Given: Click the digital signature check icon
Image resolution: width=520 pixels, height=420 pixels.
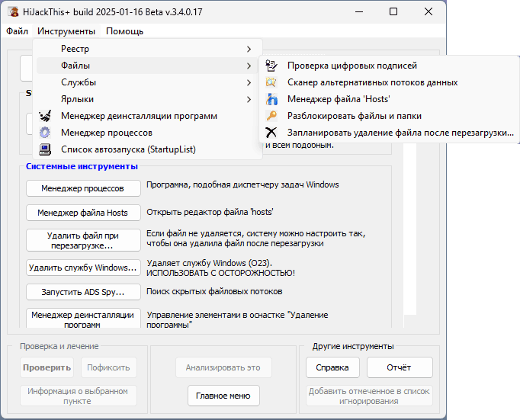Looking at the screenshot, I should pos(271,66).
